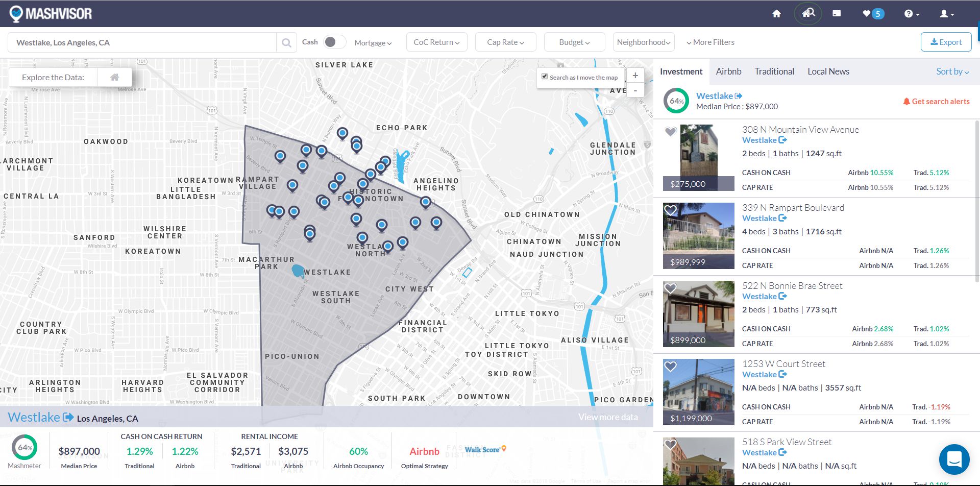Screen dimensions: 980x486
Task: Favorite the 308 N Mountain View Avenue listing
Action: [670, 132]
